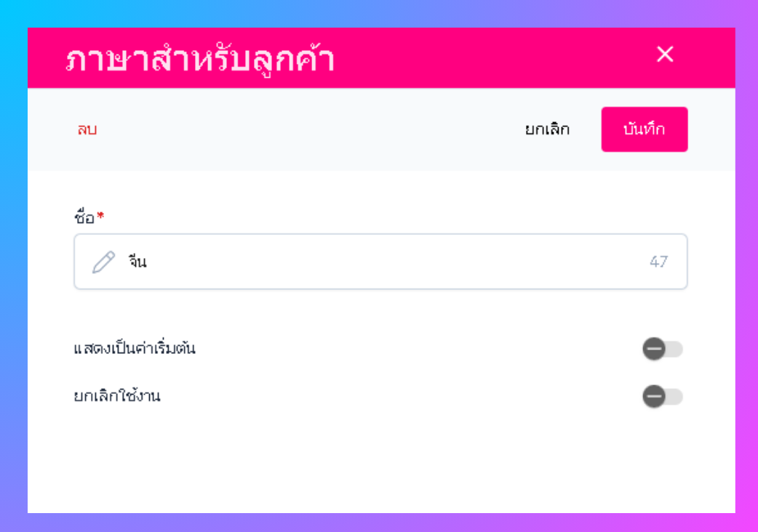Click the red ลบ delete link
The image size is (758, 532).
tap(87, 130)
